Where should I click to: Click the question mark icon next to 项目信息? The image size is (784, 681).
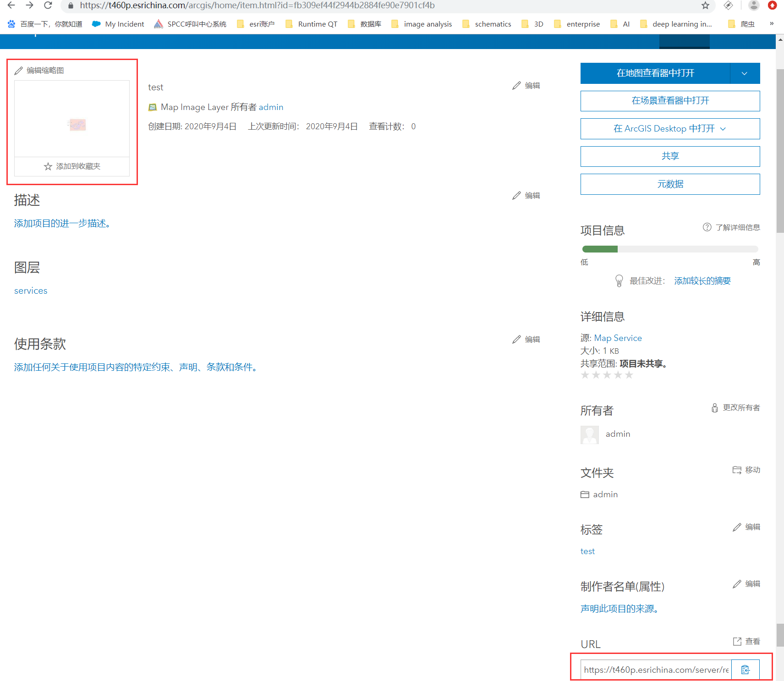[707, 227]
